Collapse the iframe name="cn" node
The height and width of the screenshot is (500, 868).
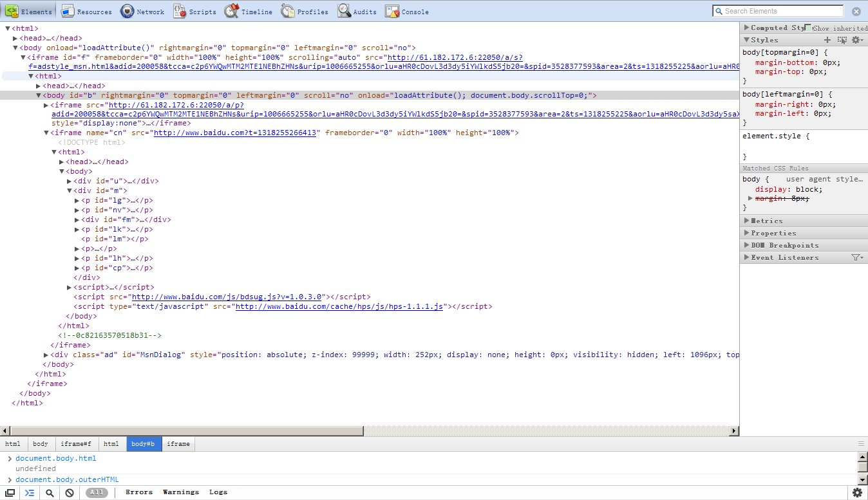tap(46, 133)
